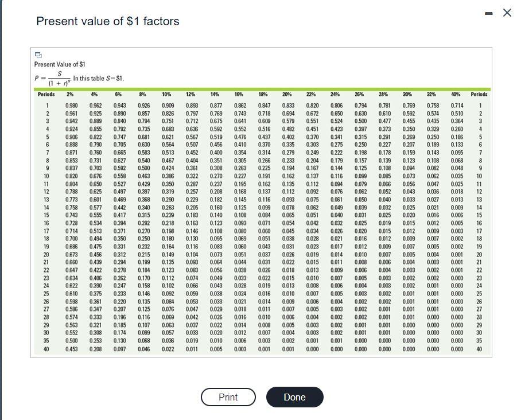This screenshot has width=517, height=420.
Task: Click the Print button
Action: (x=228, y=397)
